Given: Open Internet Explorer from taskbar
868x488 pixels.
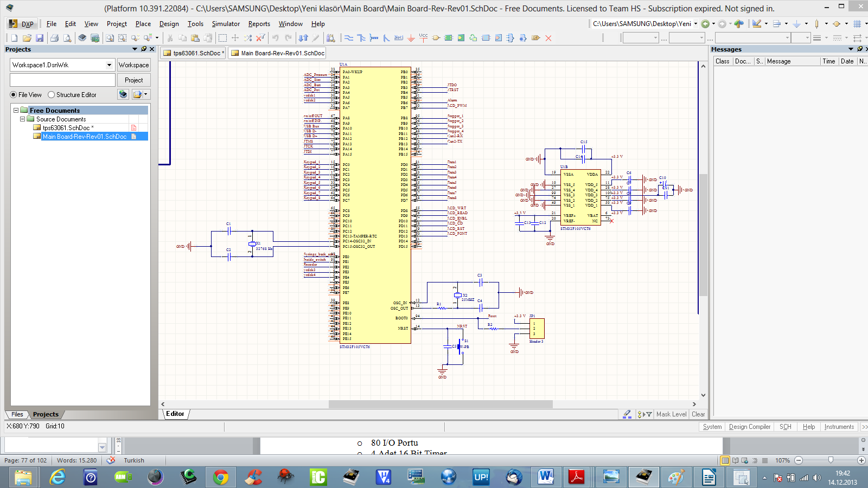Looking at the screenshot, I should tap(57, 477).
